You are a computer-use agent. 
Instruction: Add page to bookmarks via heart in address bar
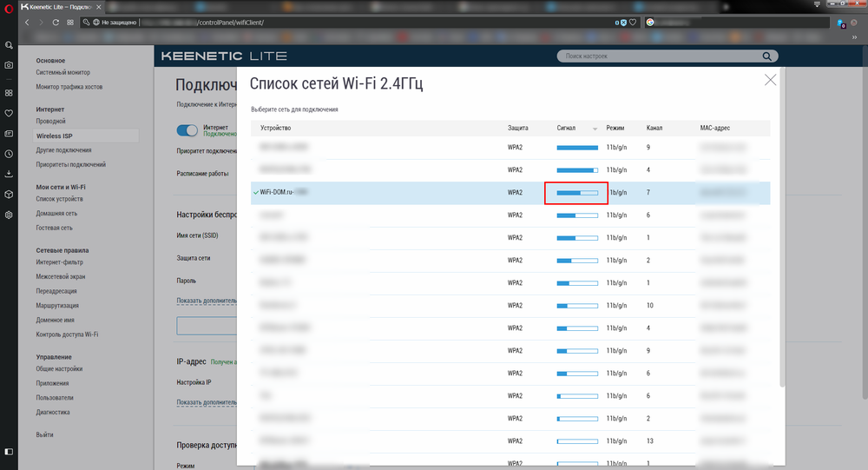click(633, 23)
